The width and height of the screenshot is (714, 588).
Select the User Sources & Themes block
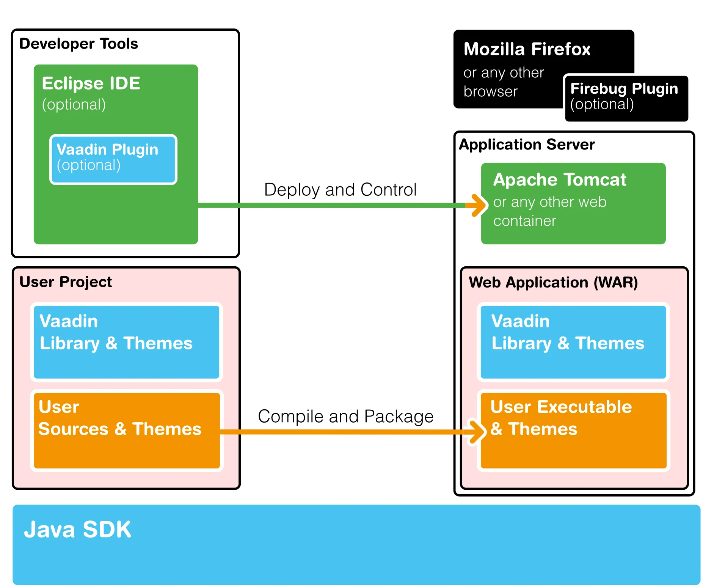pos(126,431)
